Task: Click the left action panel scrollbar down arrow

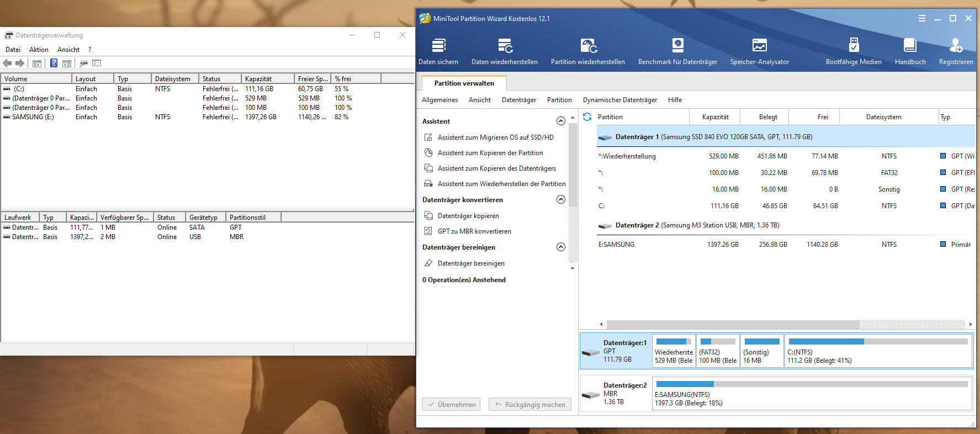Action: click(x=573, y=268)
